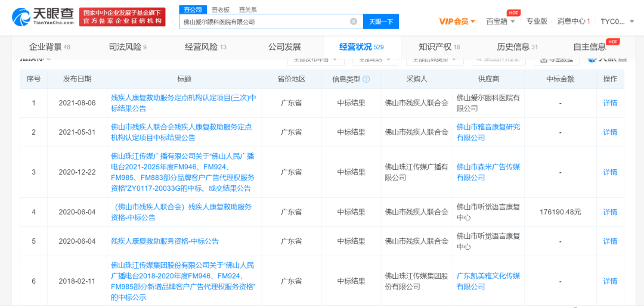The width and height of the screenshot is (644, 308).
Task: Switch to the 司法风险 tab
Action: pos(127,47)
